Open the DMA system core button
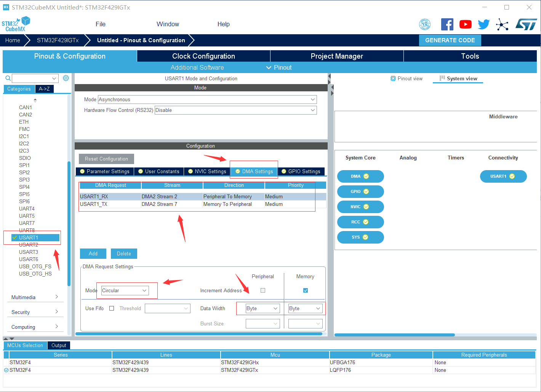This screenshot has width=541, height=392. click(x=360, y=176)
